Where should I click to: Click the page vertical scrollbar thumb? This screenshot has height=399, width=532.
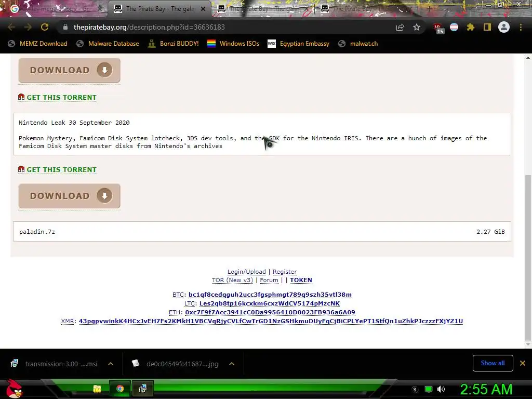[x=528, y=258]
